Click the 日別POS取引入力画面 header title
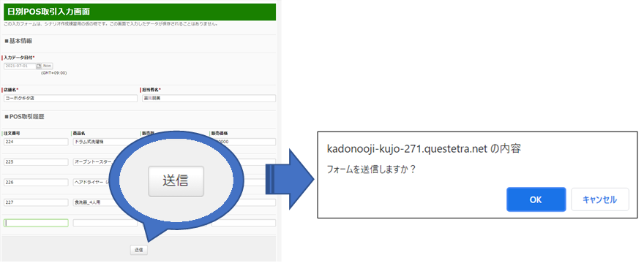The height and width of the screenshot is (263, 644). 48,12
